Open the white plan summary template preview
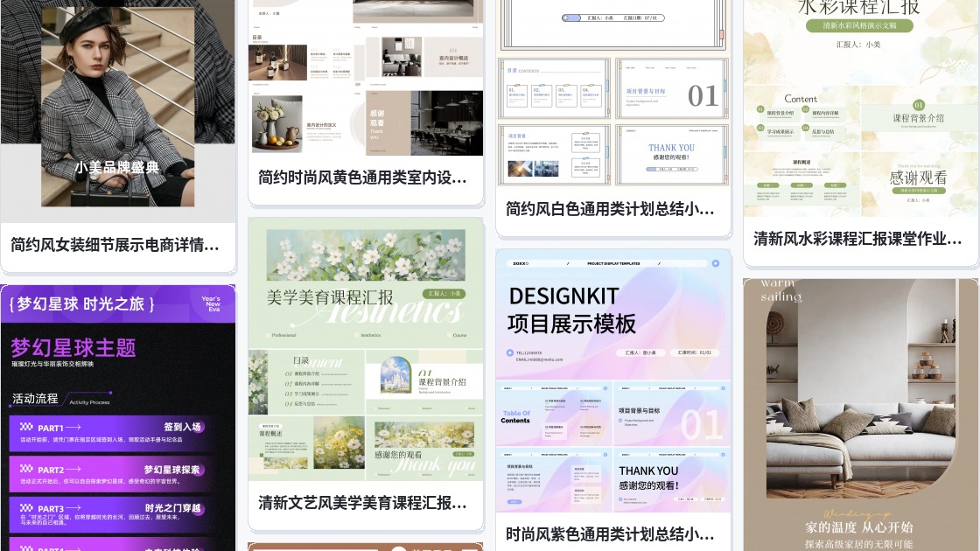Screen dimensions: 980x551 tap(613, 93)
